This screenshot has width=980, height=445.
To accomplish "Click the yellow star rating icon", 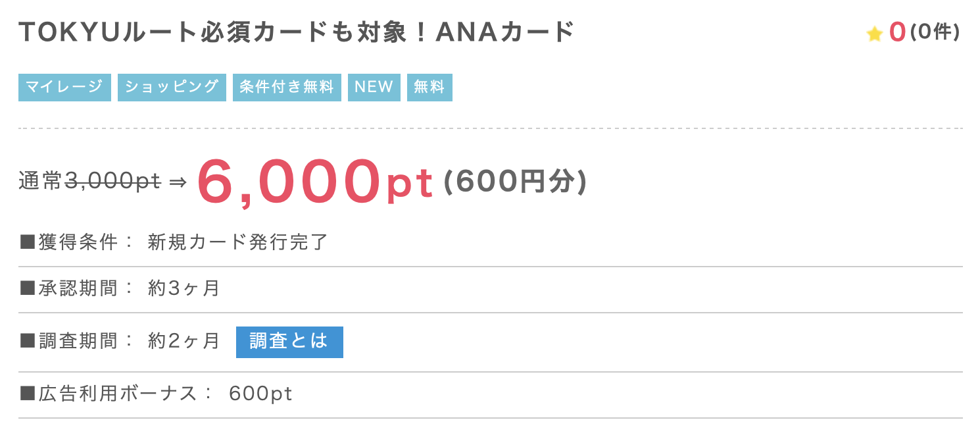I will tap(874, 34).
